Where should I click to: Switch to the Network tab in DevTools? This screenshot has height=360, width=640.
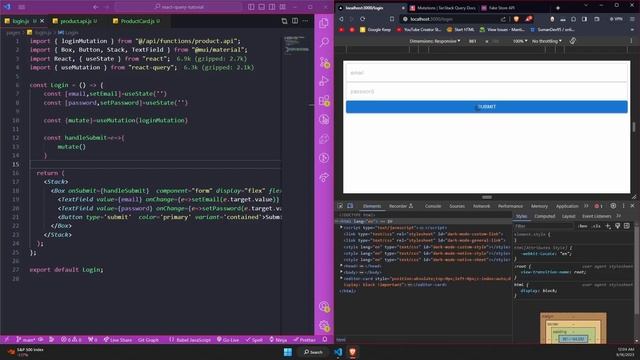tap(481, 206)
